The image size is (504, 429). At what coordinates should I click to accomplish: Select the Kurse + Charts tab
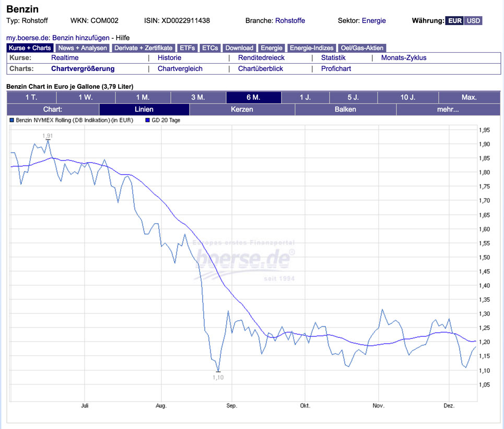(x=30, y=48)
